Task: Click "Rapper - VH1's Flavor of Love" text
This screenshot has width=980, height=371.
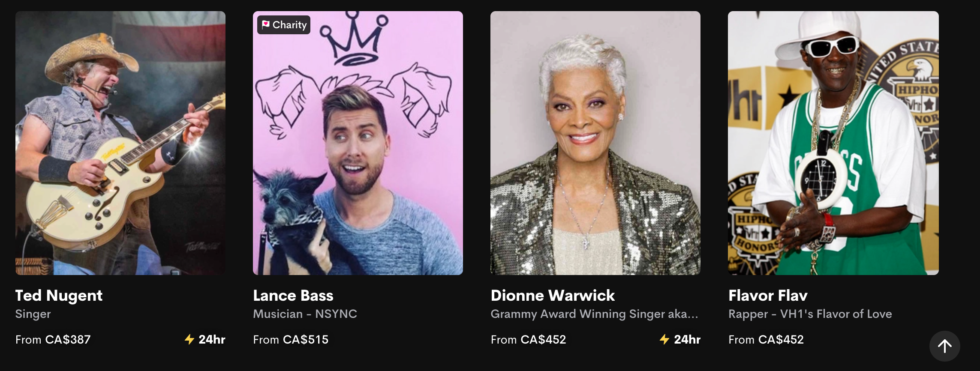Action: point(810,314)
